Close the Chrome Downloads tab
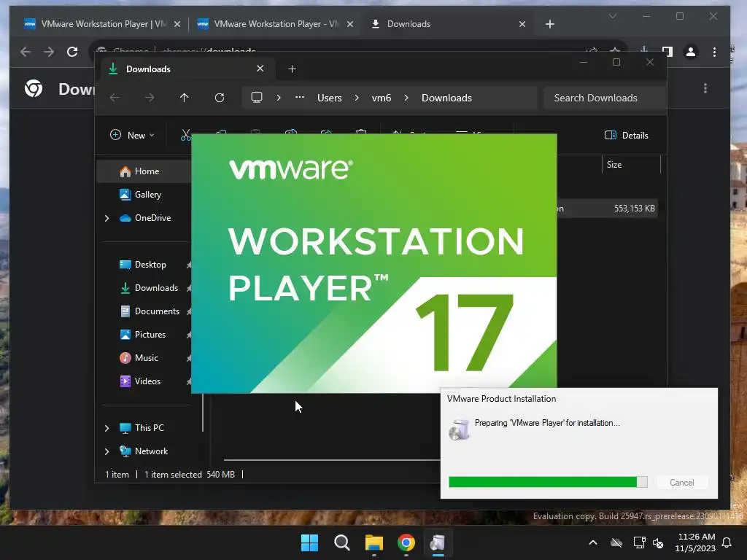 [522, 24]
